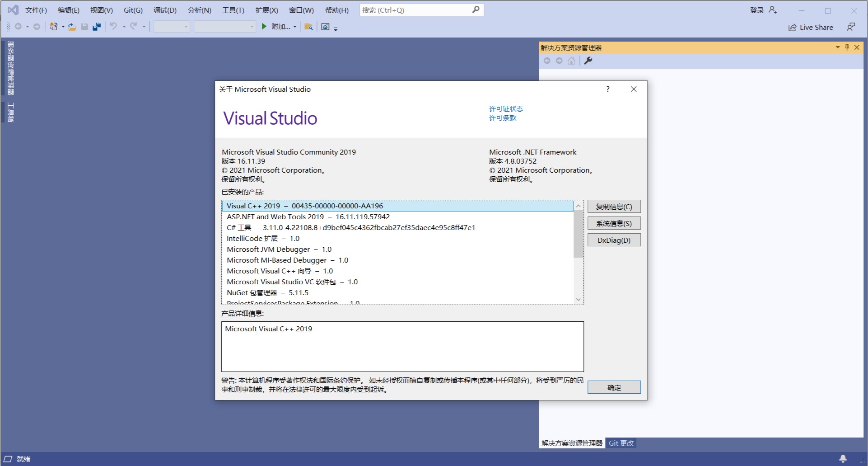Click installed products scroll down arrow
This screenshot has height=466, width=868.
coord(578,299)
